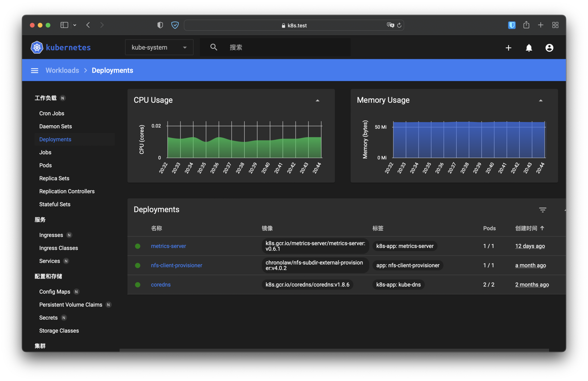Click the Deployments filter icon

[x=542, y=210]
